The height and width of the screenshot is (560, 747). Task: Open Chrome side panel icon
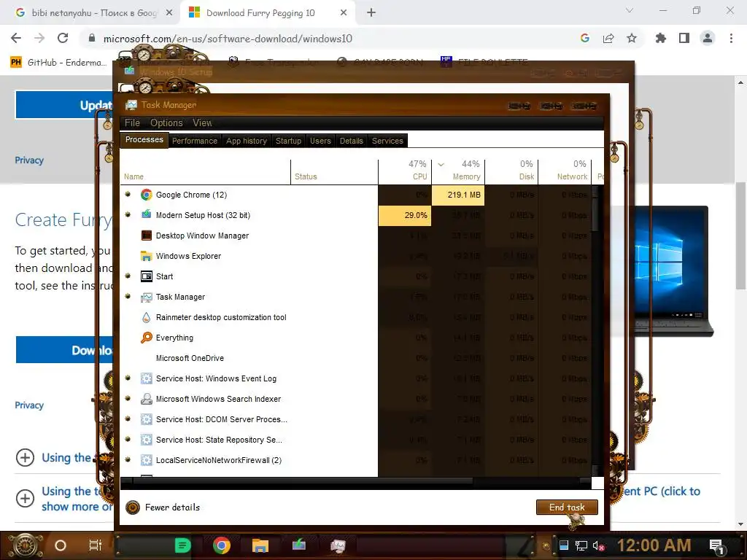(684, 38)
